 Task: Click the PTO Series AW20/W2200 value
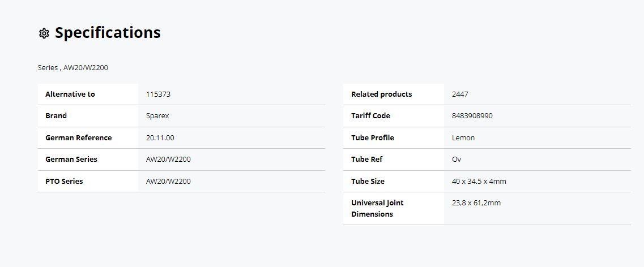click(168, 181)
